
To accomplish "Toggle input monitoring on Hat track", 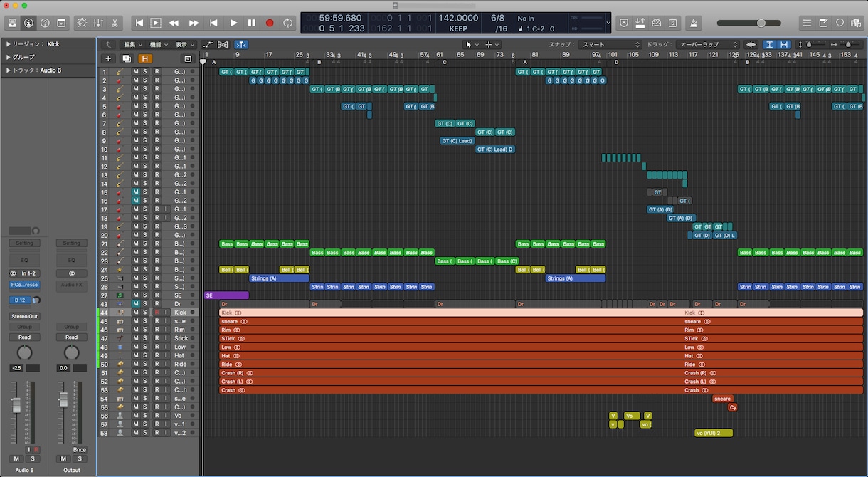I will 166,355.
